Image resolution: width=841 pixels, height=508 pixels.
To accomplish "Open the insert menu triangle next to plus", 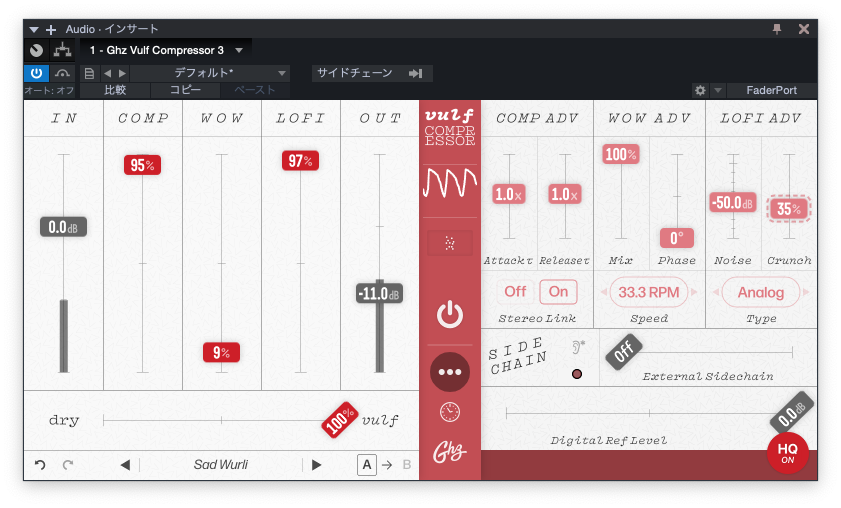I will pyautogui.click(x=34, y=30).
